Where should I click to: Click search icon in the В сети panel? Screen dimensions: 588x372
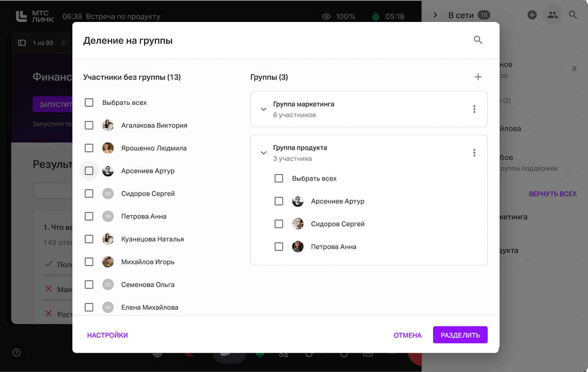[x=573, y=15]
